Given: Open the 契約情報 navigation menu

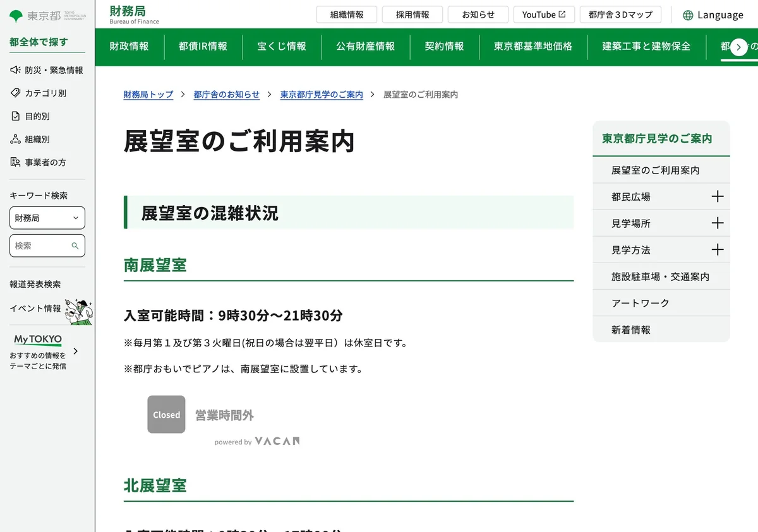Looking at the screenshot, I should coord(444,47).
